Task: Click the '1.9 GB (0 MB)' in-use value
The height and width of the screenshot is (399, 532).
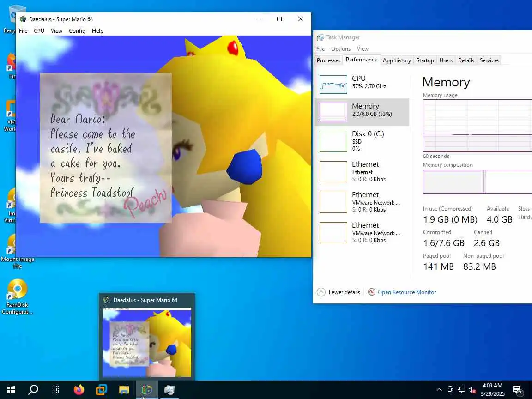Action: [450, 219]
